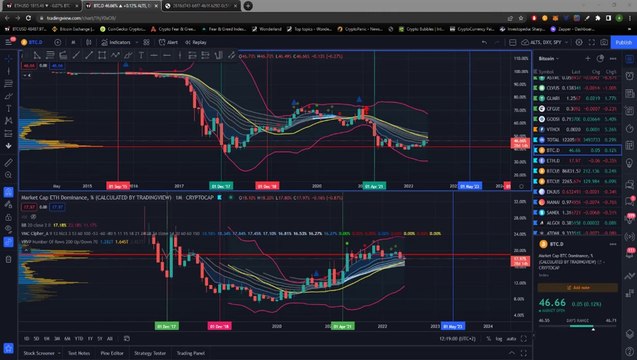The width and height of the screenshot is (637, 360).
Task: Open the chart layout selector icon
Action: click(x=513, y=42)
